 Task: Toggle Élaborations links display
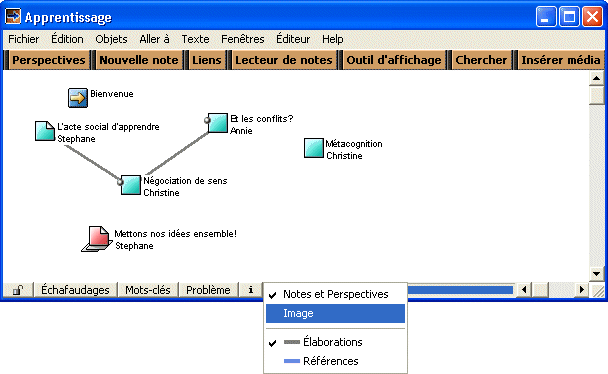coord(335,342)
